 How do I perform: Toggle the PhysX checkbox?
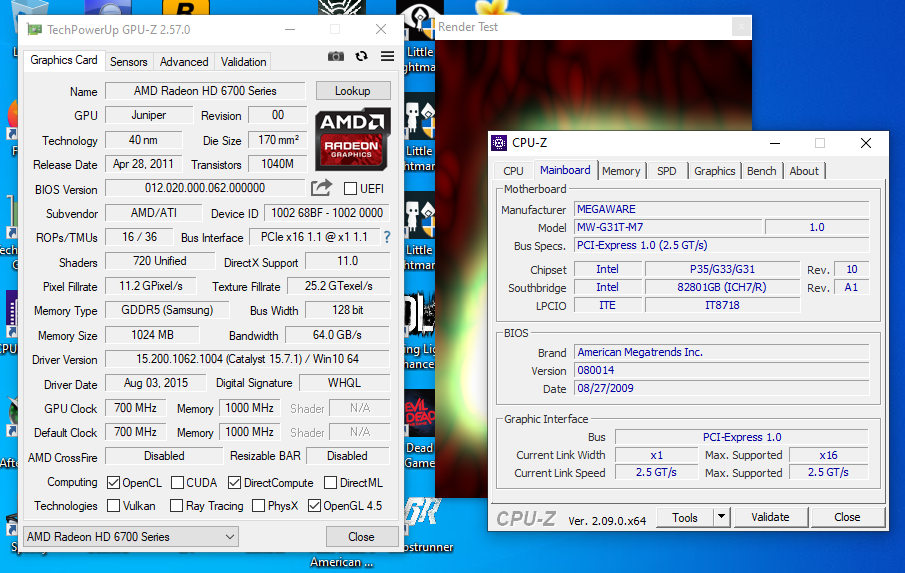tap(259, 505)
